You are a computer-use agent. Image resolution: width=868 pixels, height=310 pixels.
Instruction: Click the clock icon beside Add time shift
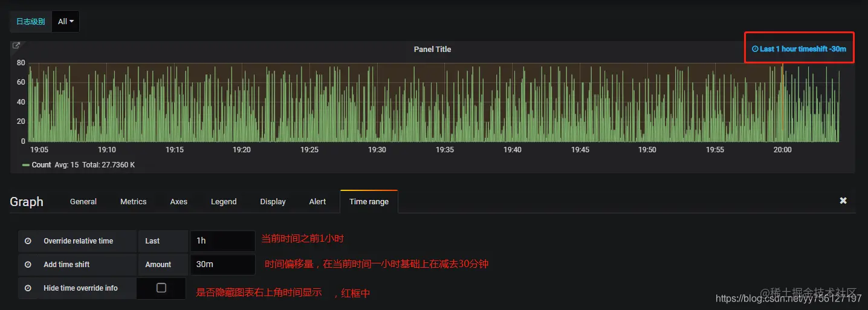tap(28, 265)
